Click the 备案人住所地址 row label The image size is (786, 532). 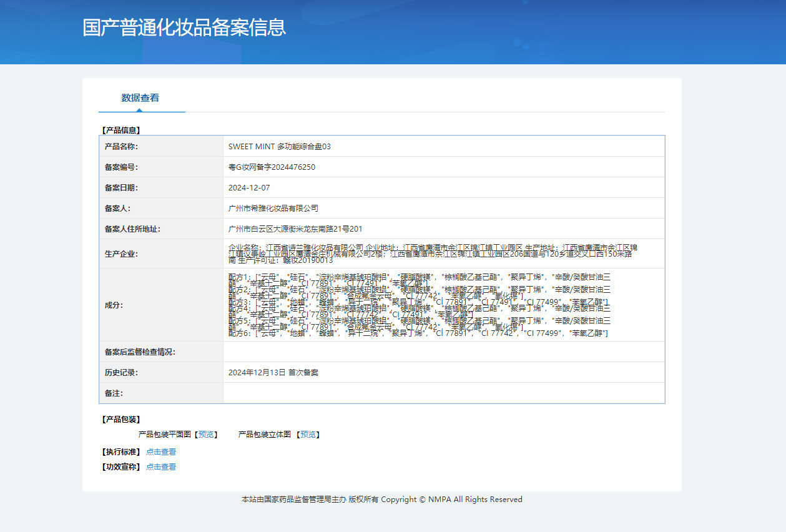[132, 229]
